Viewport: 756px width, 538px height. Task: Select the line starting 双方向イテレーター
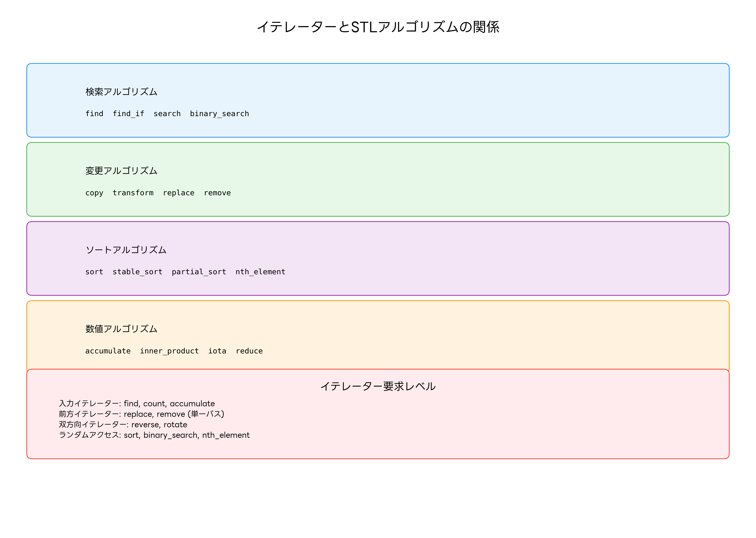click(123, 425)
